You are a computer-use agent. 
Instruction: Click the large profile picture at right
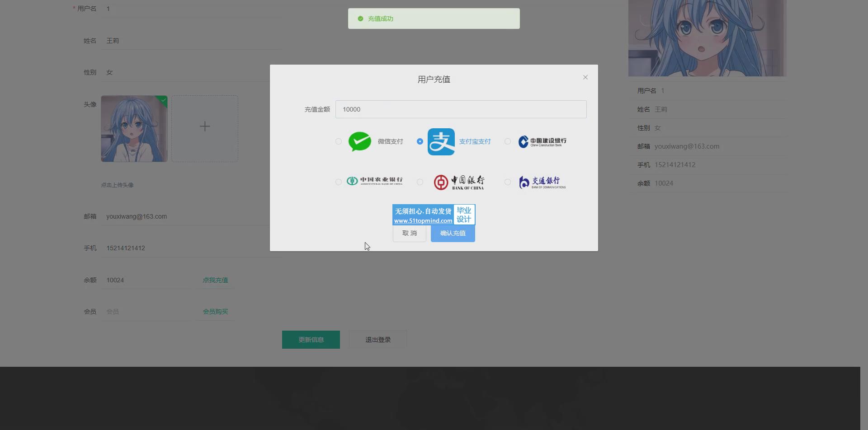tap(708, 38)
